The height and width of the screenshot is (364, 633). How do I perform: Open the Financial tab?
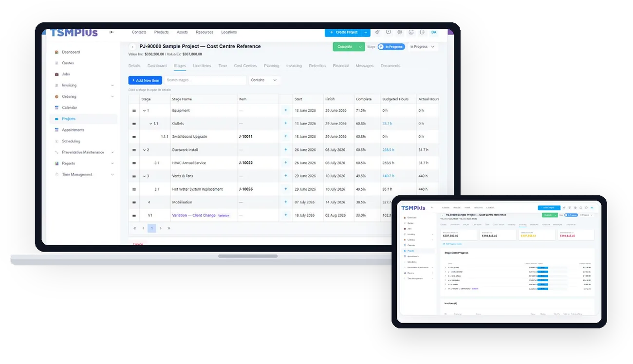pyautogui.click(x=341, y=66)
